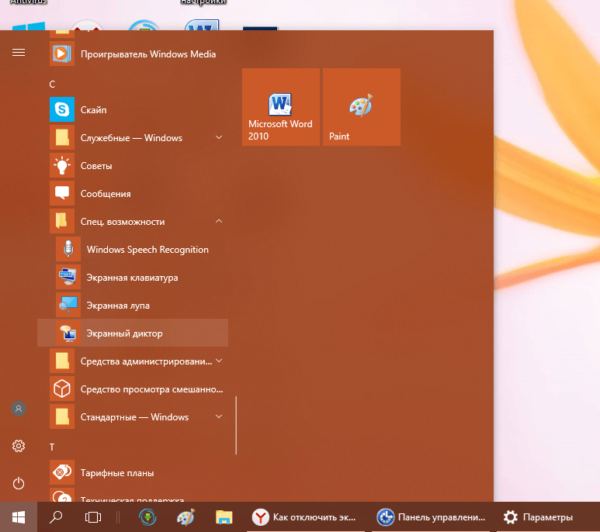Image resolution: width=600 pixels, height=532 pixels.
Task: Expand the Служебные — Windows chevron
Action: [219, 137]
